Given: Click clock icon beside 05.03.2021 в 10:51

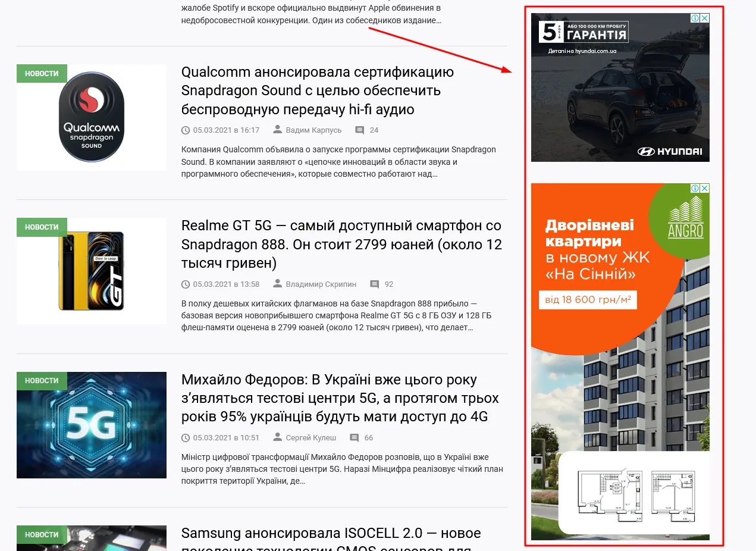Looking at the screenshot, I should [x=186, y=438].
